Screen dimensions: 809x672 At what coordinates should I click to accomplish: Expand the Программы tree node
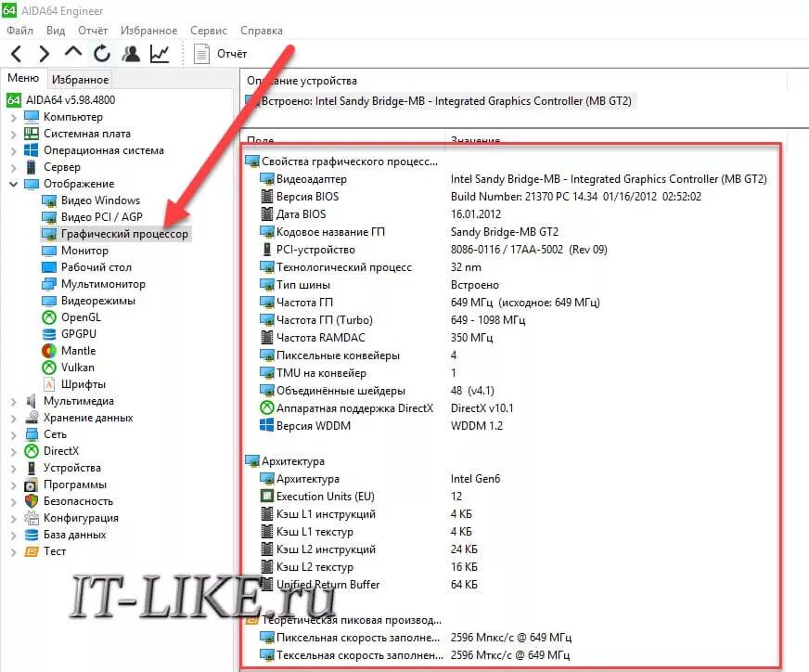pyautogui.click(x=13, y=485)
